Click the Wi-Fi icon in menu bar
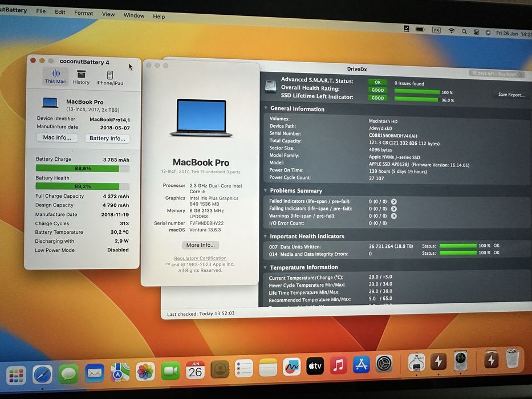532x399 pixels. coord(451,31)
